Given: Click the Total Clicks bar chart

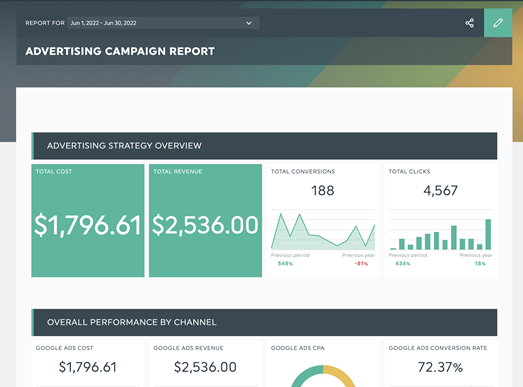Looking at the screenshot, I should (x=441, y=230).
